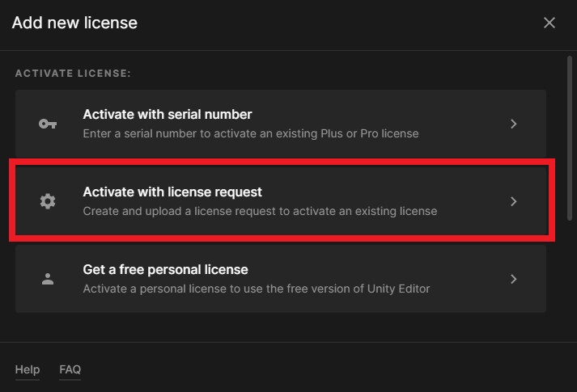Open license request option via its chevron
The image size is (577, 392).
(x=514, y=202)
